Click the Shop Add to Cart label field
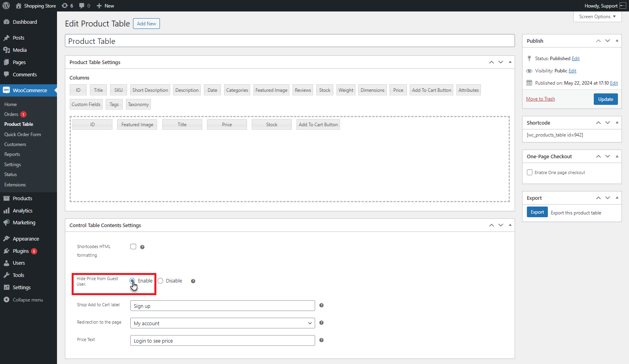The height and width of the screenshot is (364, 629). [x=222, y=306]
